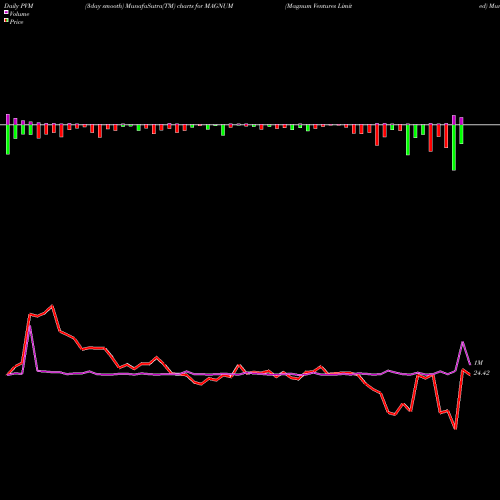The image size is (500, 500).
Task: Click the red price line peak
Action: point(52,305)
